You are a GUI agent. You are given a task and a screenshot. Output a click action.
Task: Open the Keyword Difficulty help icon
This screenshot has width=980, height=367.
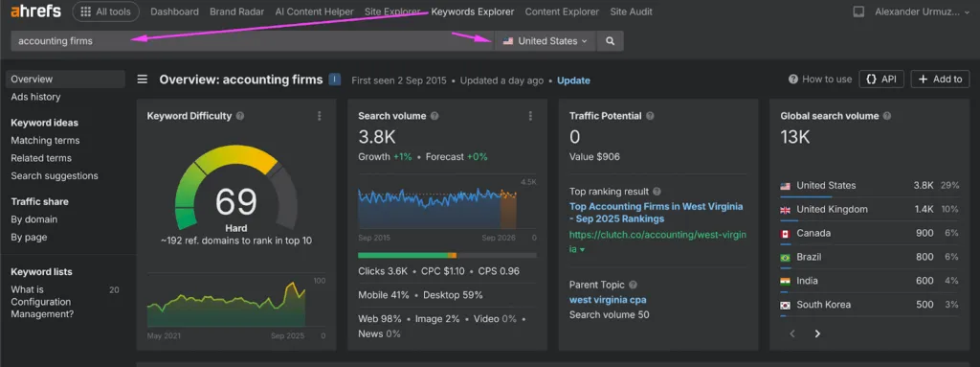[240, 116]
